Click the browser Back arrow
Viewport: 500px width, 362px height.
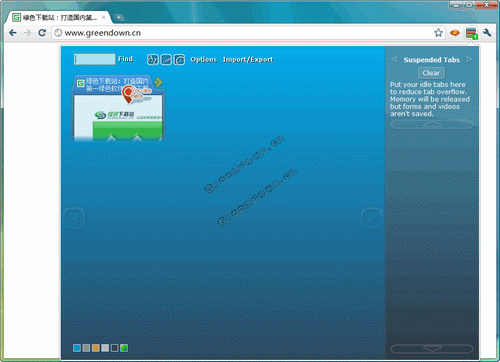click(13, 33)
